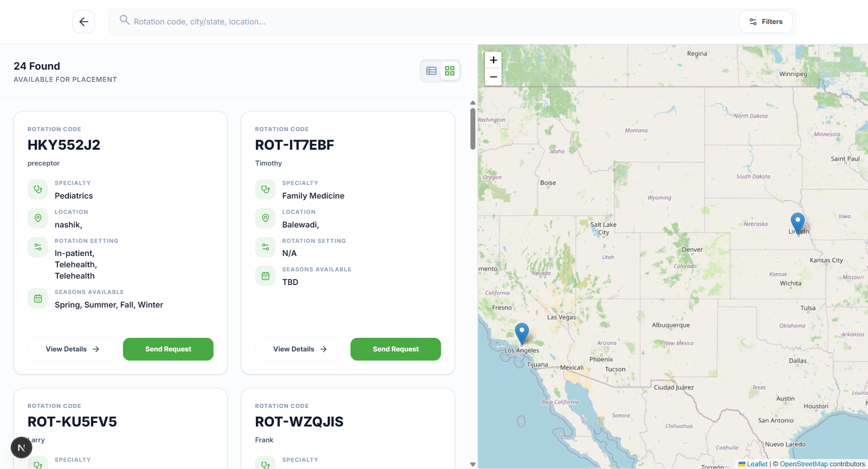Select rotation code HKY552J2 heading
The width and height of the screenshot is (868, 469).
pos(64,145)
